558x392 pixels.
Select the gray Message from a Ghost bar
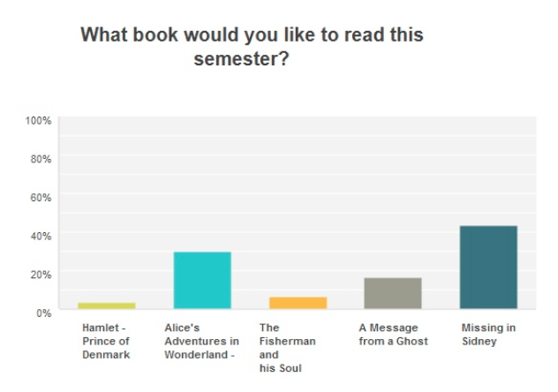point(393,293)
